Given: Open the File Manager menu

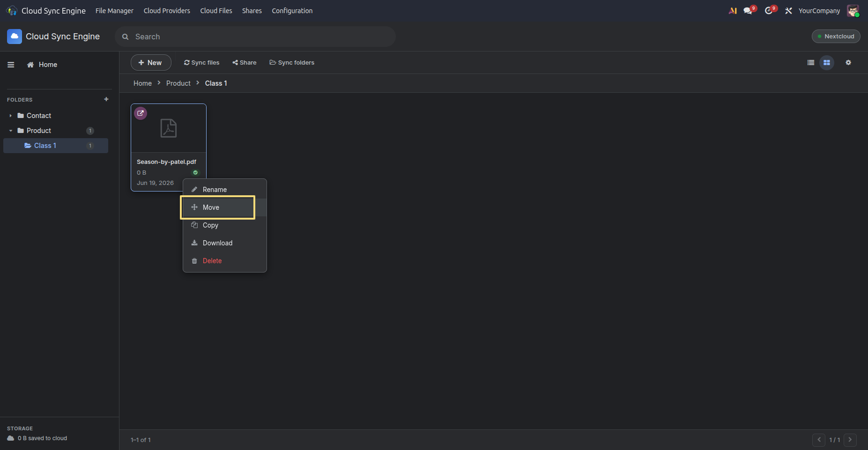Looking at the screenshot, I should pyautogui.click(x=114, y=11).
